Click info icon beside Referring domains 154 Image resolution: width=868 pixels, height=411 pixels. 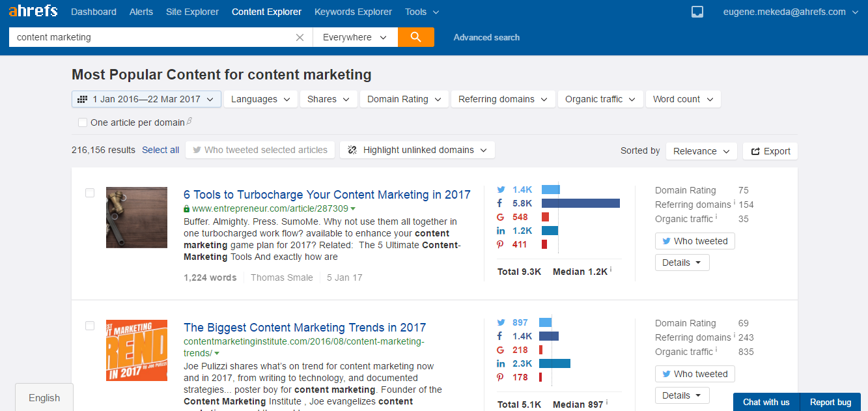735,203
